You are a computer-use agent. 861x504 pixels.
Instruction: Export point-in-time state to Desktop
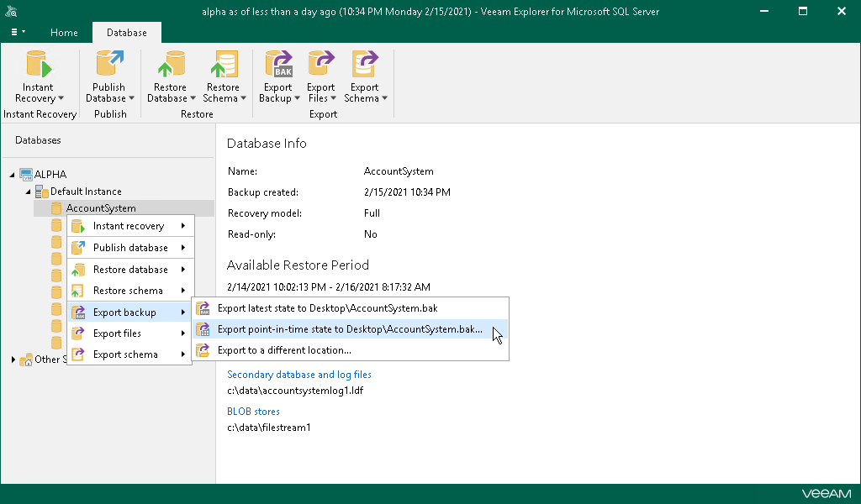pos(351,329)
